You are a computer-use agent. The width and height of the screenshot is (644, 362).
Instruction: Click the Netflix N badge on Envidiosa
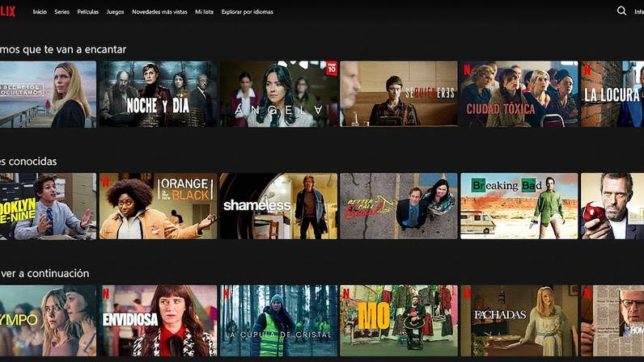pyautogui.click(x=106, y=294)
